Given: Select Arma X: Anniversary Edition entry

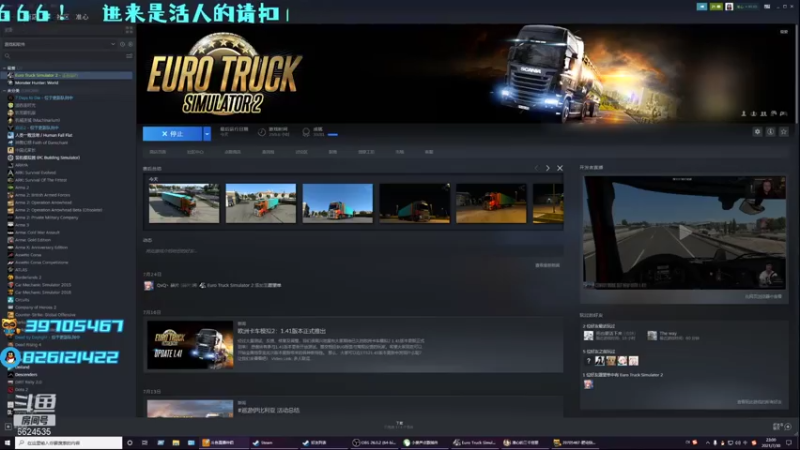Looking at the screenshot, I should [x=66, y=247].
